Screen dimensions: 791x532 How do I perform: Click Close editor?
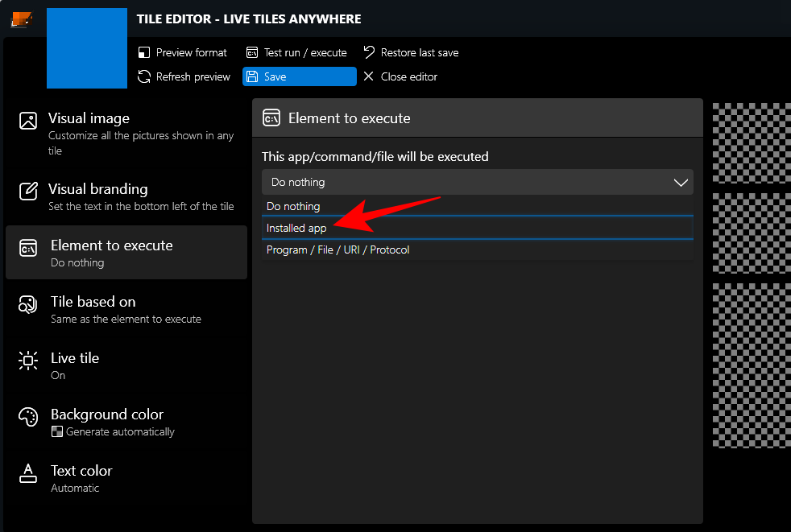click(x=400, y=76)
